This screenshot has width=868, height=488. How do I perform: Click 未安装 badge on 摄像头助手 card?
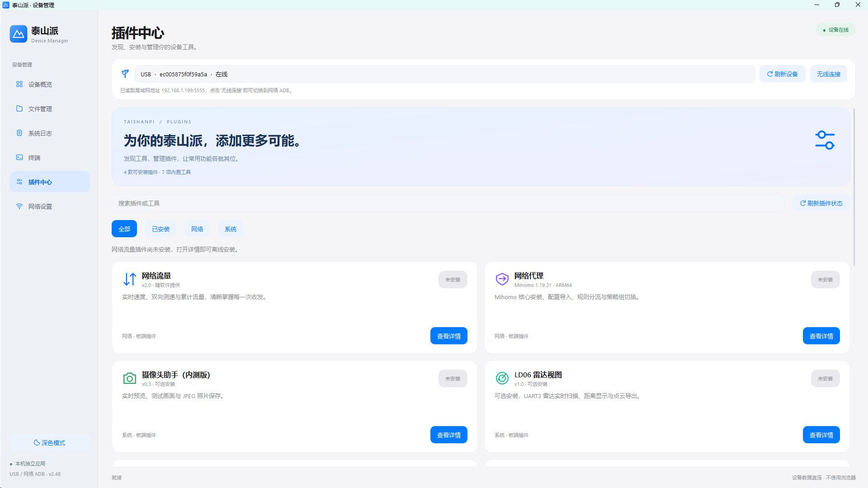(x=453, y=379)
